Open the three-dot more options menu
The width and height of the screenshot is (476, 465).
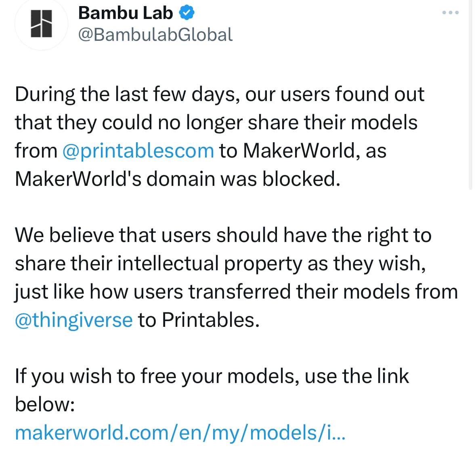[450, 13]
